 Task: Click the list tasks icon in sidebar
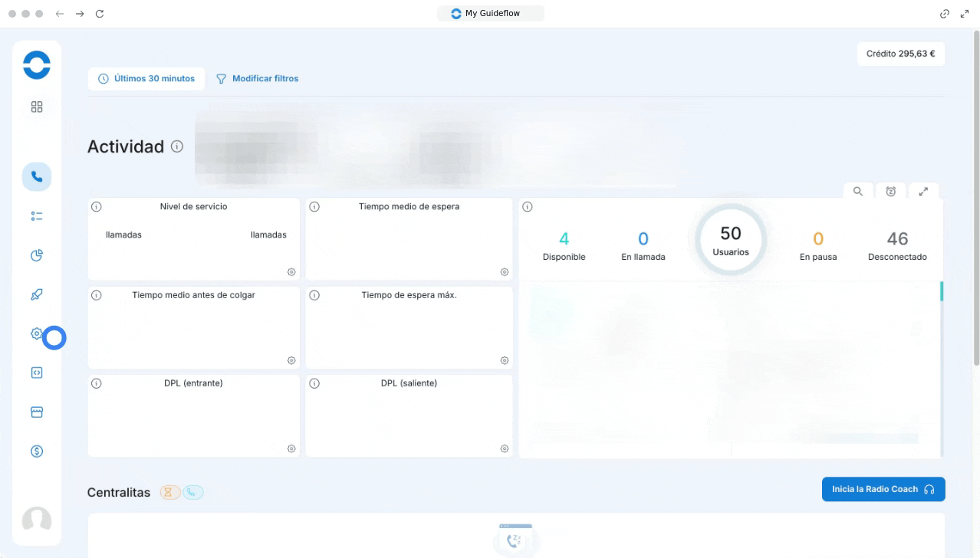tap(37, 216)
